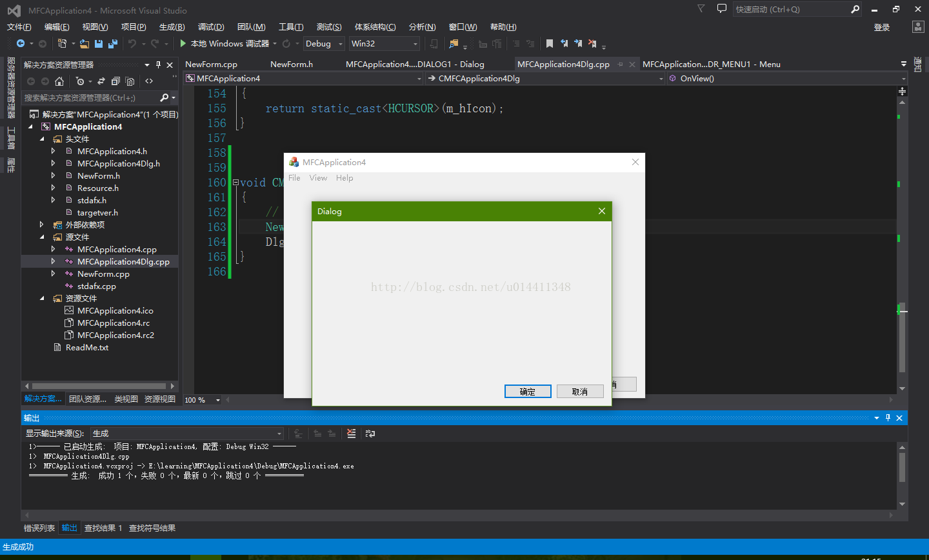The width and height of the screenshot is (929, 560).
Task: Click the navigate backward arrow icon
Action: [x=21, y=44]
